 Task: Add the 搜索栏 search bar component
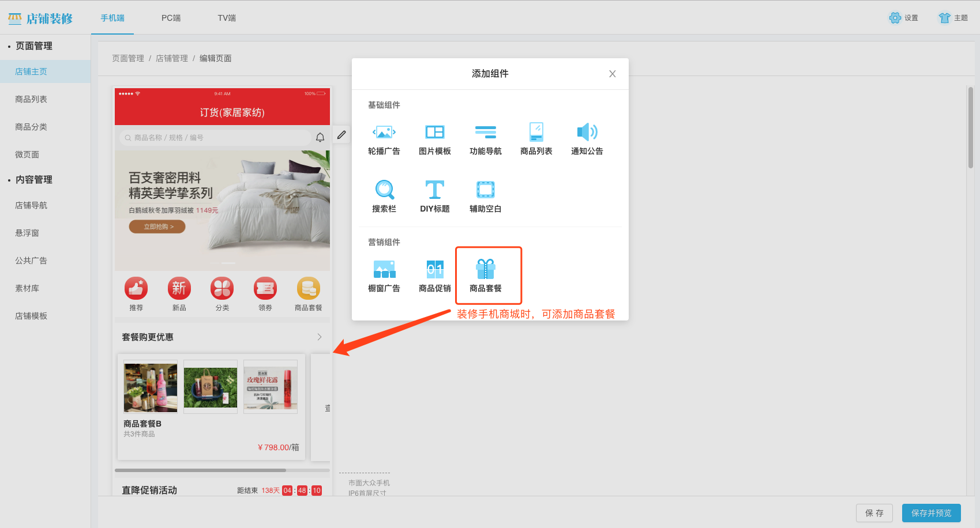coord(384,196)
